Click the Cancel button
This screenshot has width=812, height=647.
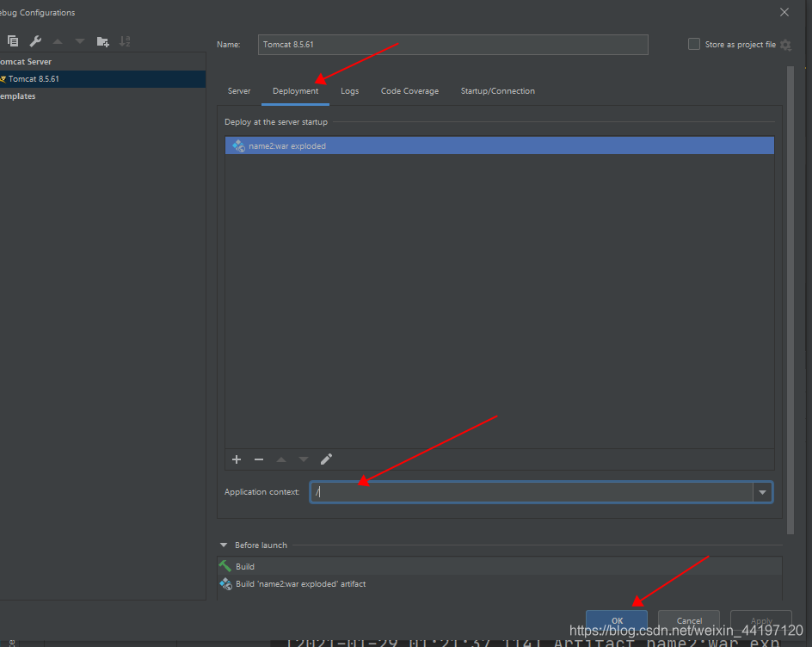(689, 620)
